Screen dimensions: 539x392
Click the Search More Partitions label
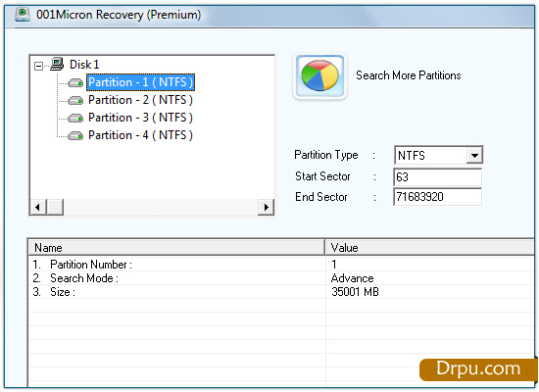coord(409,75)
